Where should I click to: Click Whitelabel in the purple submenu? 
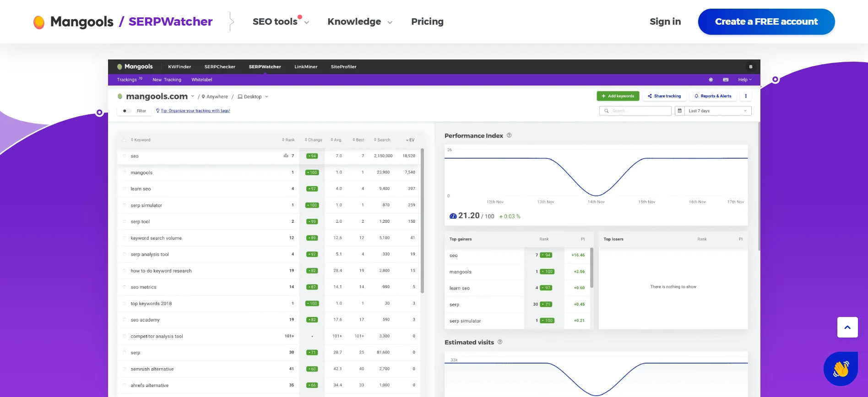tap(202, 80)
